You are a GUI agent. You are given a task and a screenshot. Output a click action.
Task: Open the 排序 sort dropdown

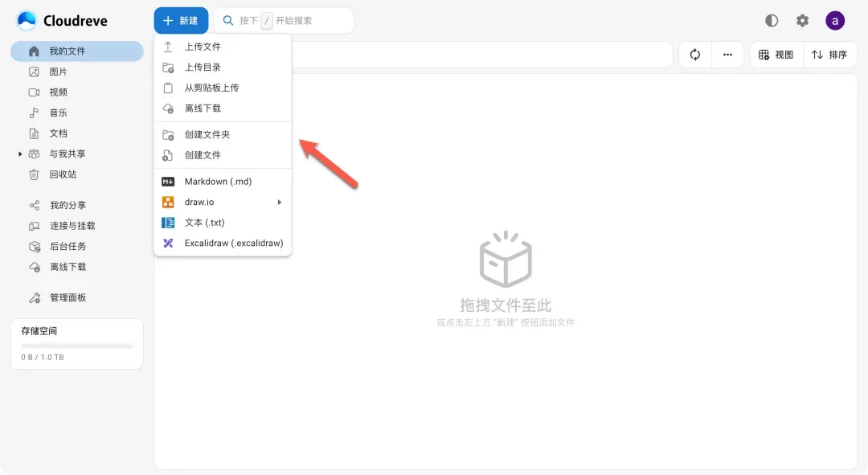click(829, 55)
